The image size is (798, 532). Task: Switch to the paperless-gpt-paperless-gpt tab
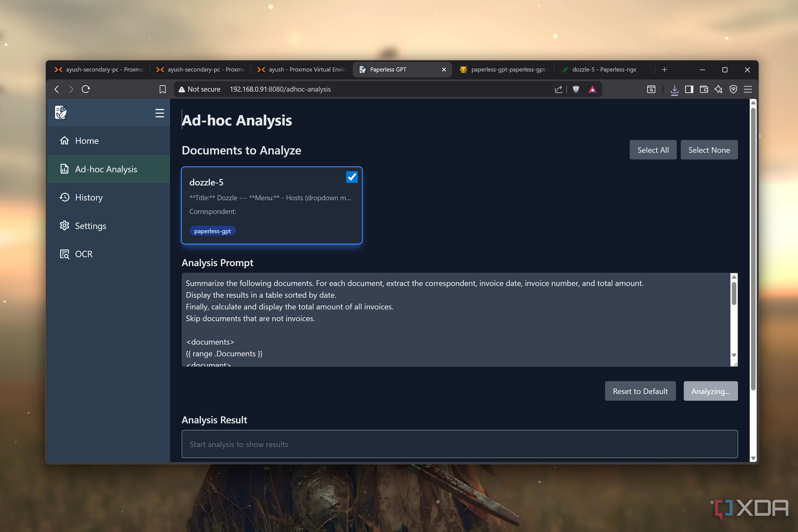click(504, 69)
